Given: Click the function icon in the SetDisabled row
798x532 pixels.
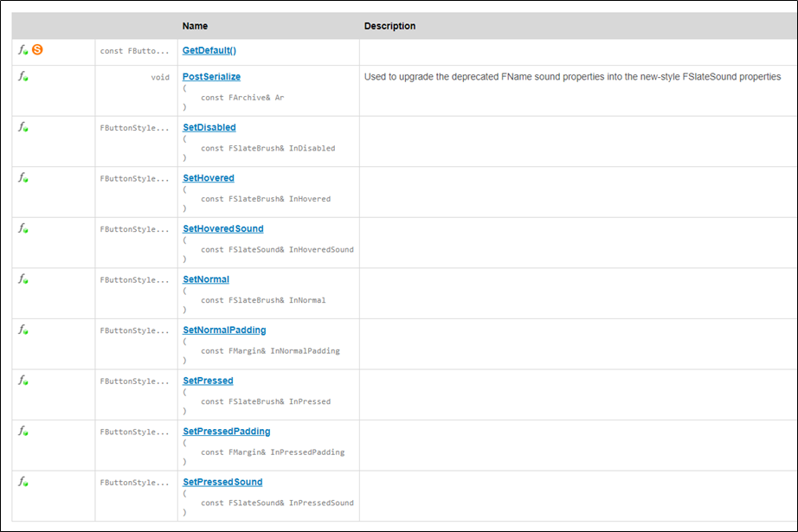Looking at the screenshot, I should (23, 126).
